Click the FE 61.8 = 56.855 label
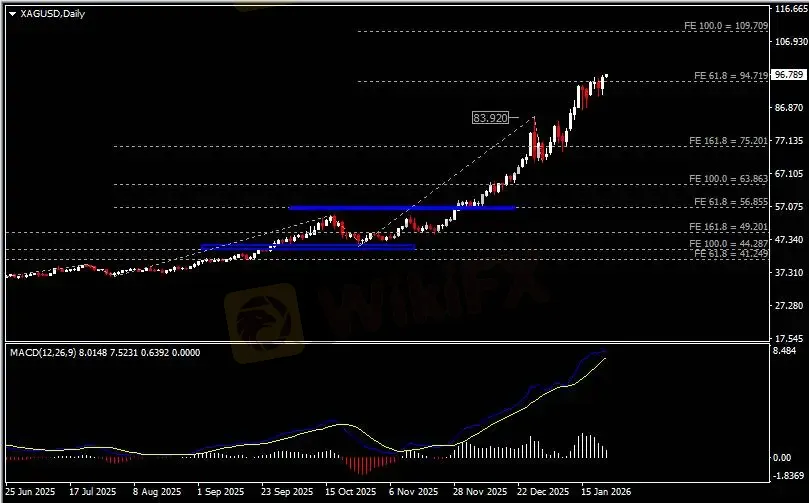 [731, 202]
